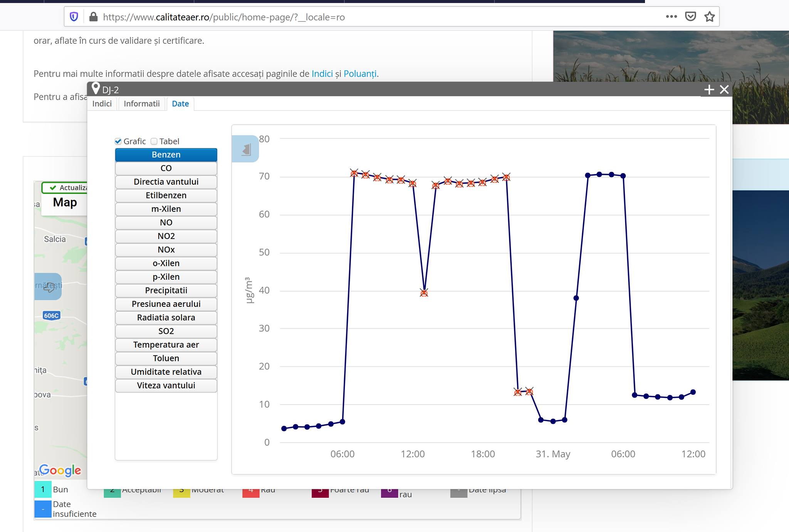
Task: Select the NO2 parameter
Action: tap(166, 236)
